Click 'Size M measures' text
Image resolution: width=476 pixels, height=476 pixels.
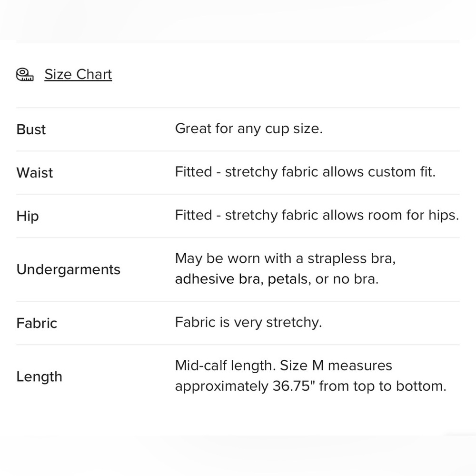[x=336, y=366]
